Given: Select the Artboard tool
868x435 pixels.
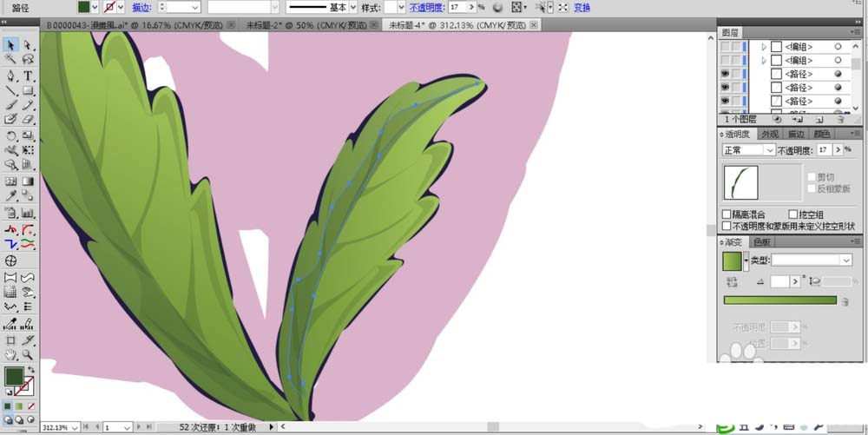Looking at the screenshot, I should tap(10, 339).
